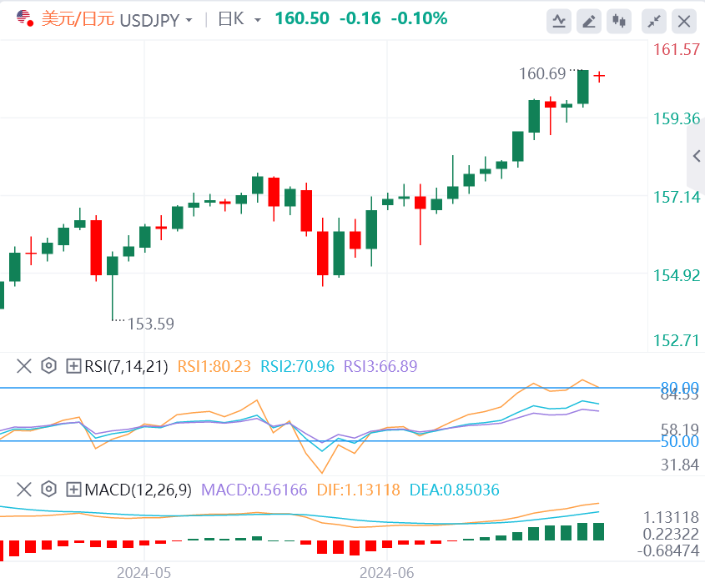Open MACD indicator settings hexagon icon

coord(48,489)
